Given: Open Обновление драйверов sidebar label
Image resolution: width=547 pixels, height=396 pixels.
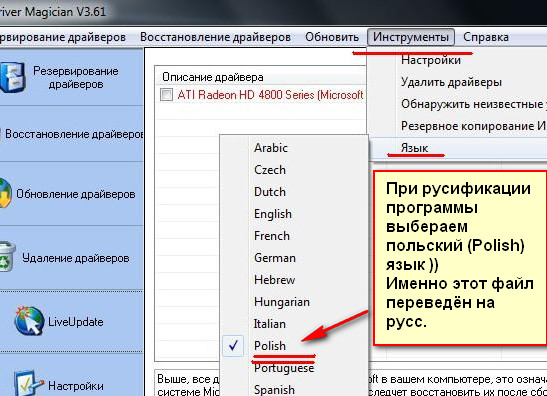Looking at the screenshot, I should pyautogui.click(x=76, y=194).
